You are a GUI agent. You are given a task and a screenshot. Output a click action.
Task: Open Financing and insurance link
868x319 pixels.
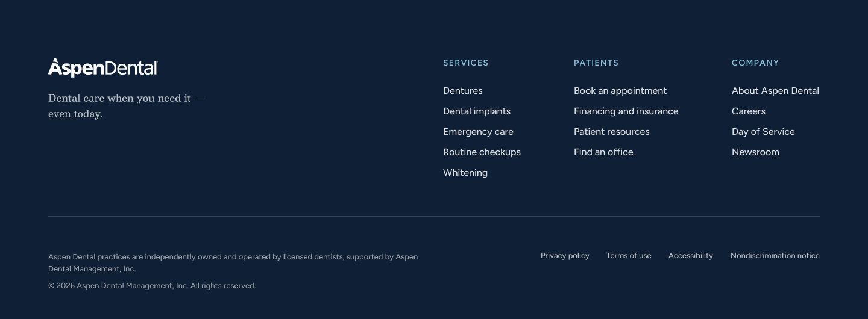coord(626,111)
